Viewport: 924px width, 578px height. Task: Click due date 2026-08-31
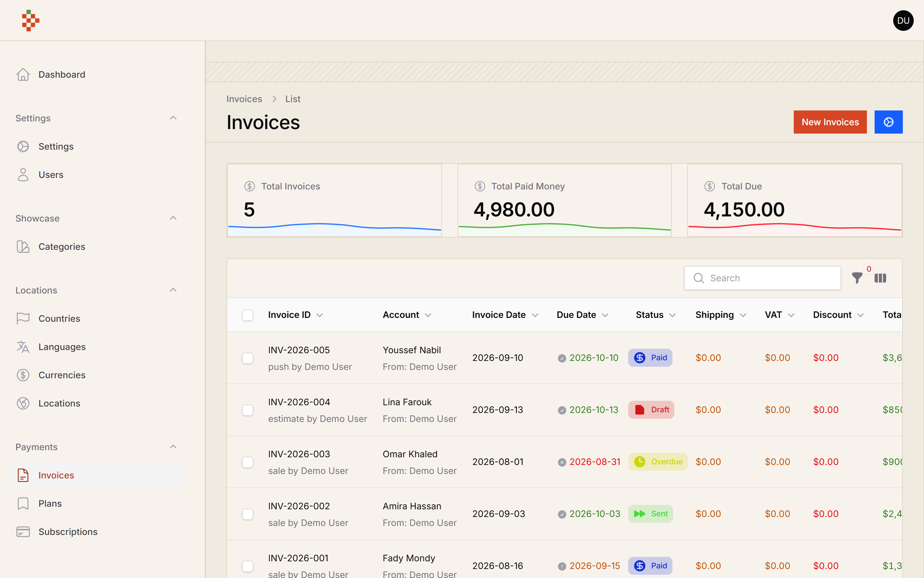coord(595,462)
